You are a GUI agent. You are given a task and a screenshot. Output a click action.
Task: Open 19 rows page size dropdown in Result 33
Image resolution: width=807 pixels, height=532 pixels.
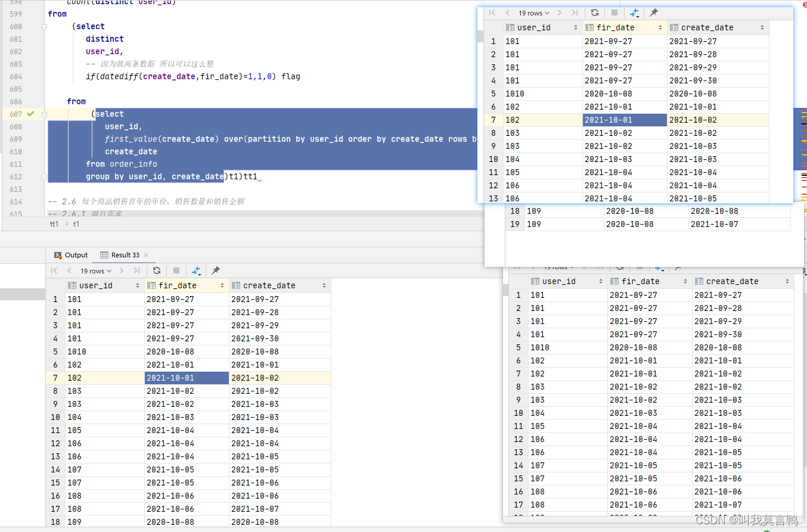point(96,270)
